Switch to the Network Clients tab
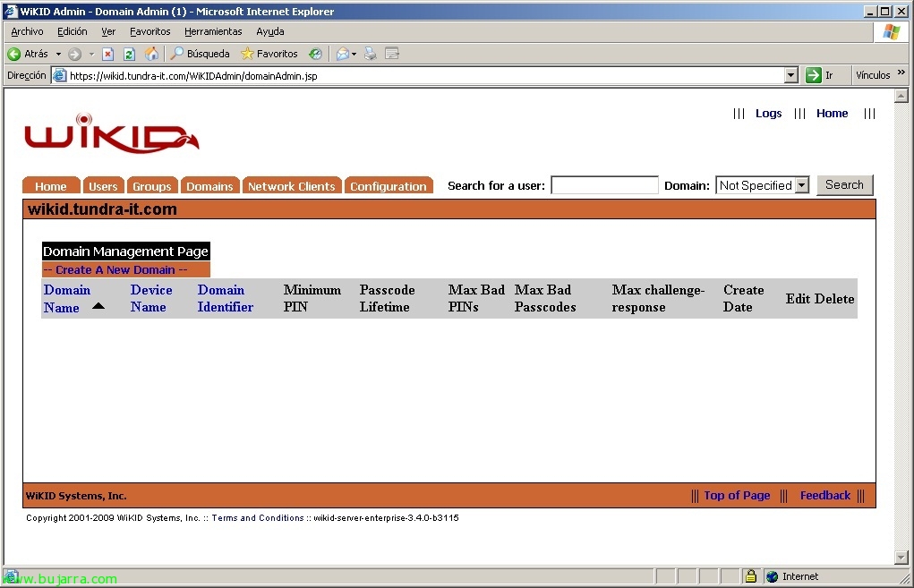This screenshot has height=588, width=914. coord(292,185)
